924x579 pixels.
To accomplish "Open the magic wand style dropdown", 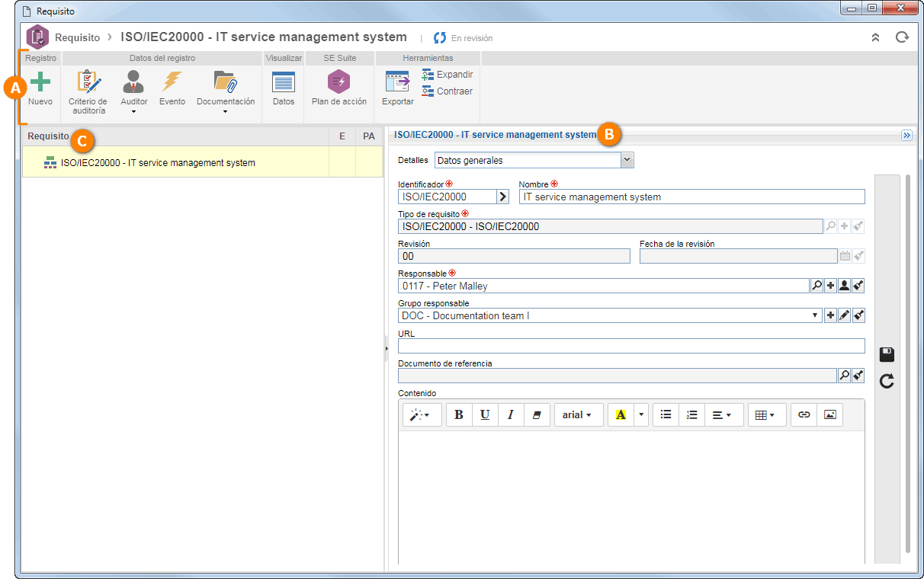I will (421, 414).
